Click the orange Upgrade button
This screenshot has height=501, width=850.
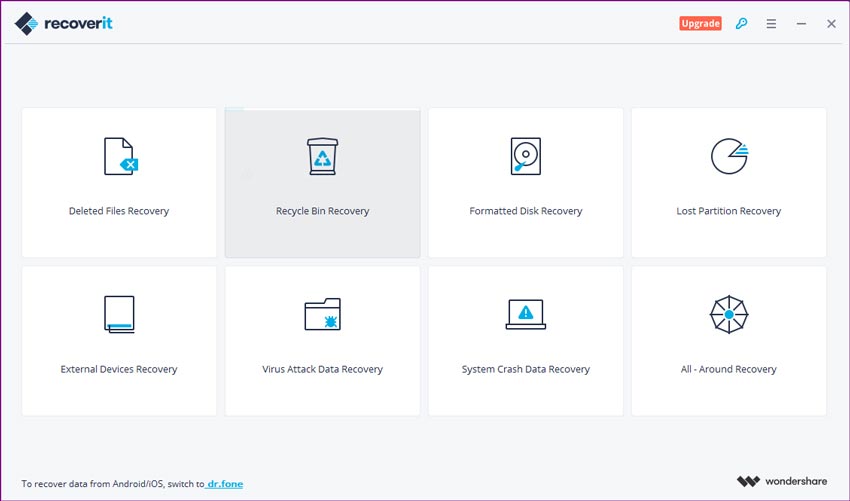click(700, 23)
